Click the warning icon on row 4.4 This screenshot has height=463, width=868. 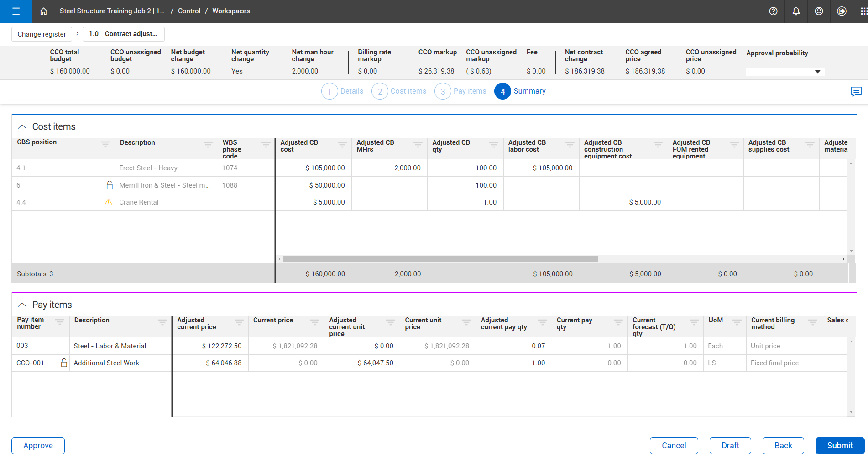(x=108, y=202)
